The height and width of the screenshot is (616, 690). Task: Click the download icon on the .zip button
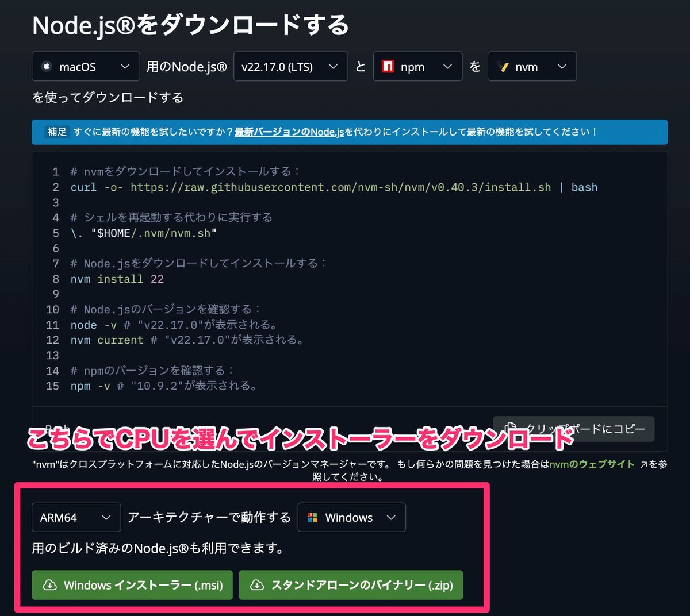pyautogui.click(x=256, y=585)
